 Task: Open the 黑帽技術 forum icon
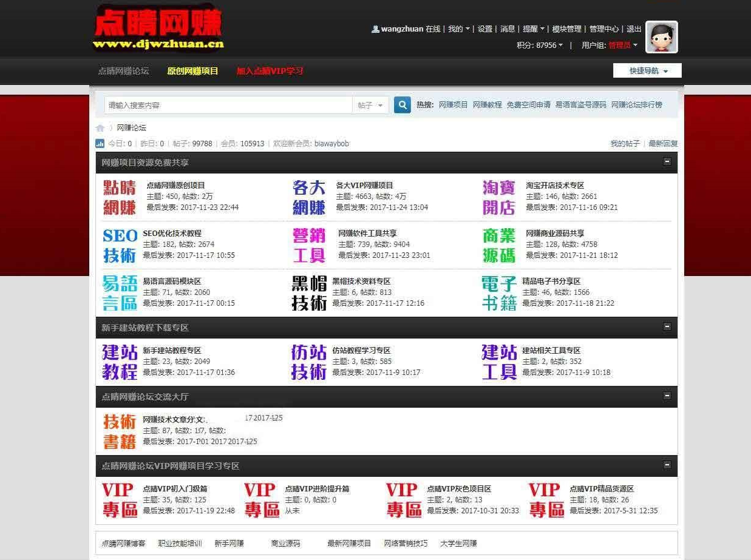pos(309,293)
